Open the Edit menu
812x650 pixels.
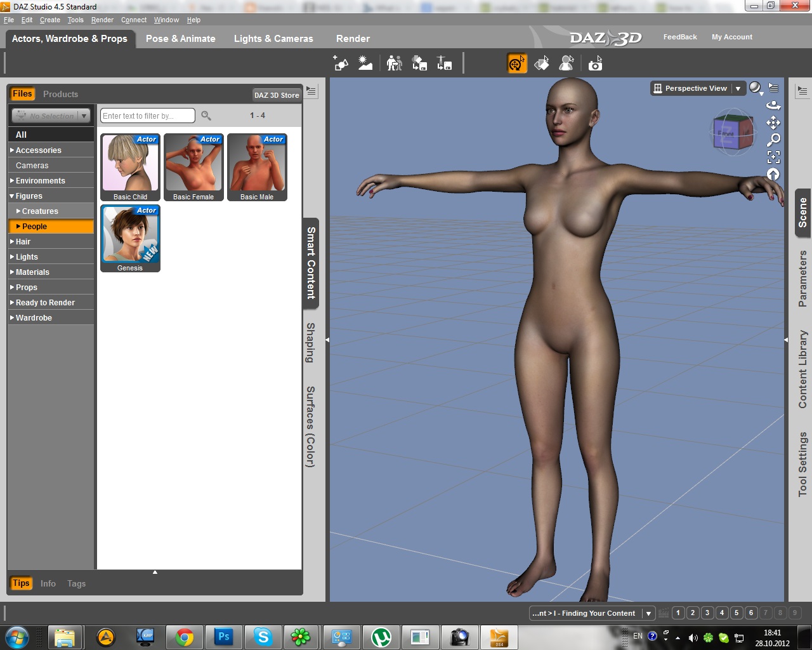pos(27,20)
